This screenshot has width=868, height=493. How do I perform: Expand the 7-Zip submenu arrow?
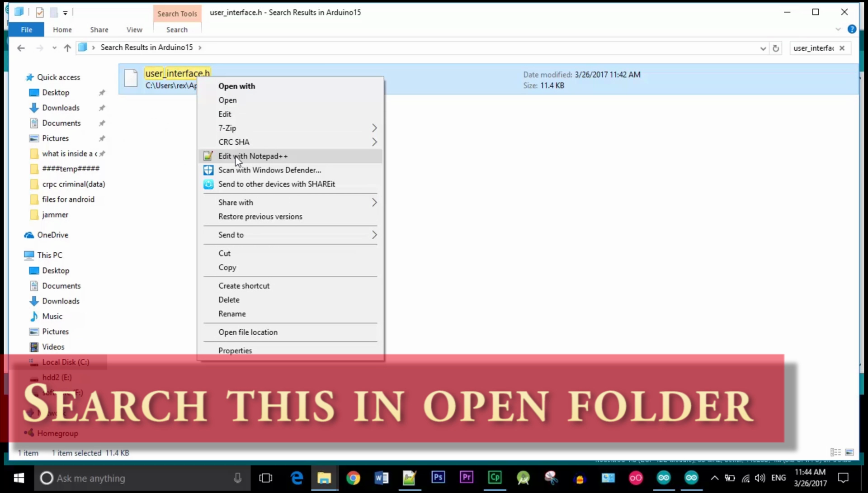(374, 128)
